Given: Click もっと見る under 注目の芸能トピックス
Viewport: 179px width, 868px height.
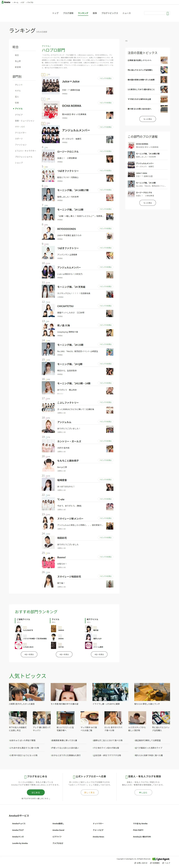Looking at the screenshot, I should (147, 119).
